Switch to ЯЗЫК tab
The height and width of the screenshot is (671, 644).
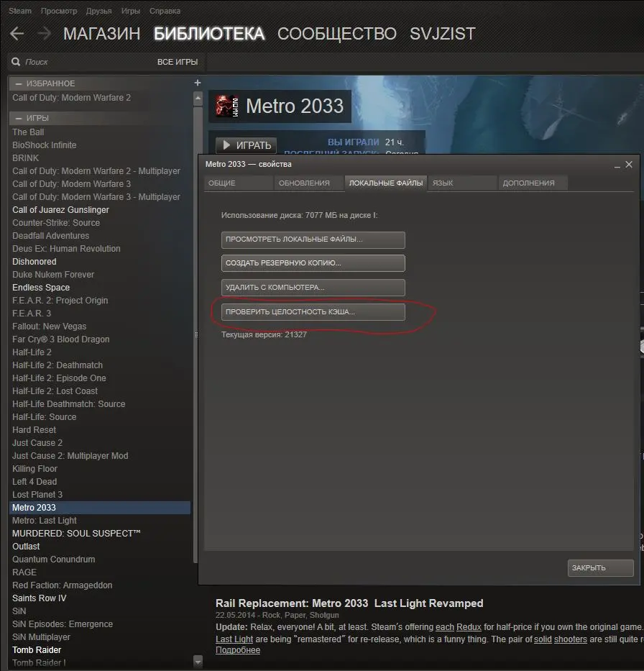pos(462,183)
